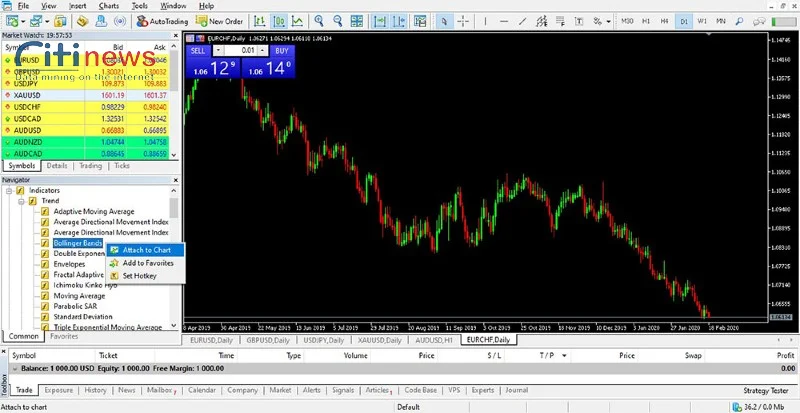The image size is (800, 413).
Task: Open the Data Window toolbar icon
Action: pos(83,21)
